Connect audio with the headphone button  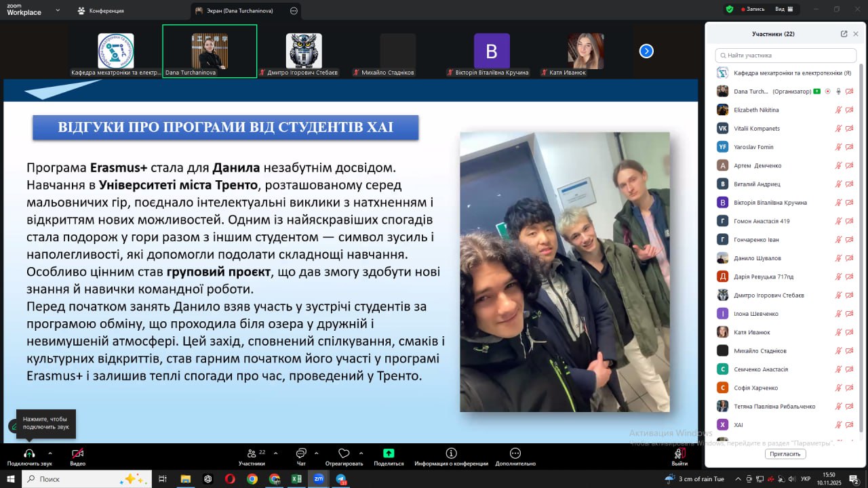[x=29, y=453]
